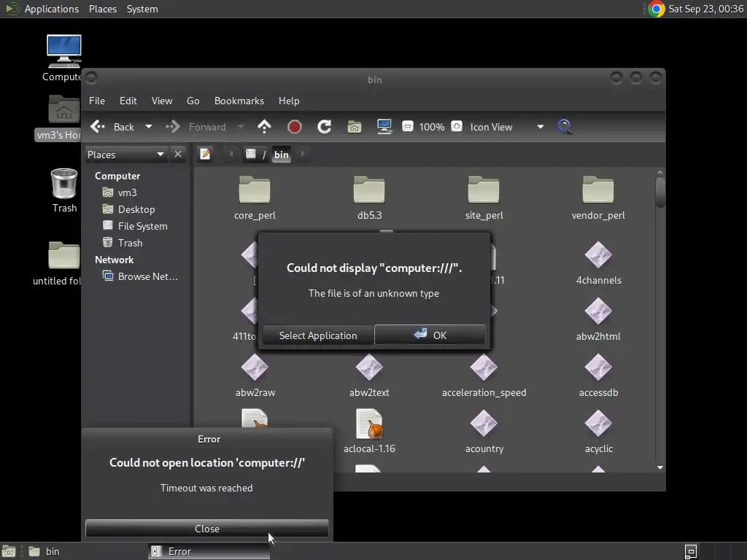This screenshot has height=560, width=747.
Task: Click the show desktop icon in taskbar
Action: (x=9, y=551)
